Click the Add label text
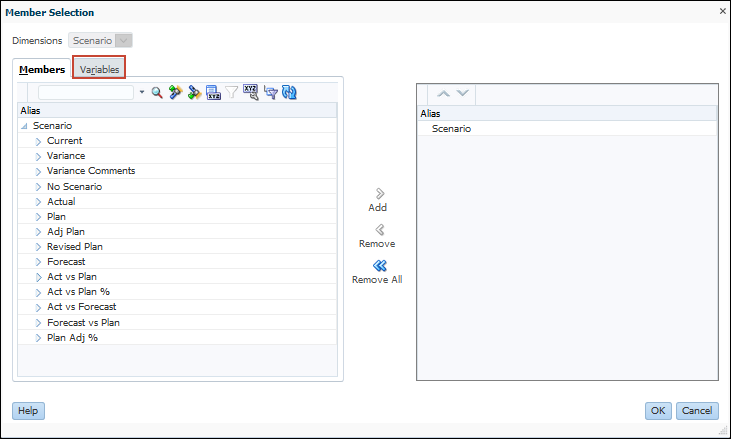The height and width of the screenshot is (439, 731). [x=378, y=207]
